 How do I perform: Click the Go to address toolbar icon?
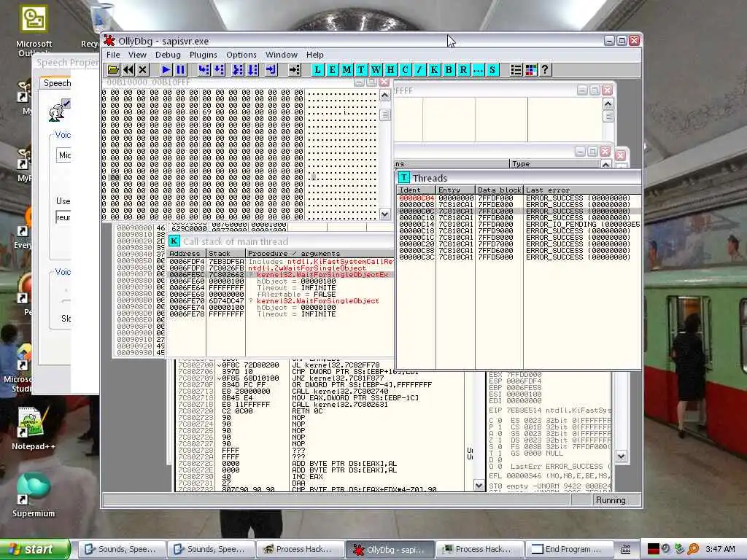(295, 70)
